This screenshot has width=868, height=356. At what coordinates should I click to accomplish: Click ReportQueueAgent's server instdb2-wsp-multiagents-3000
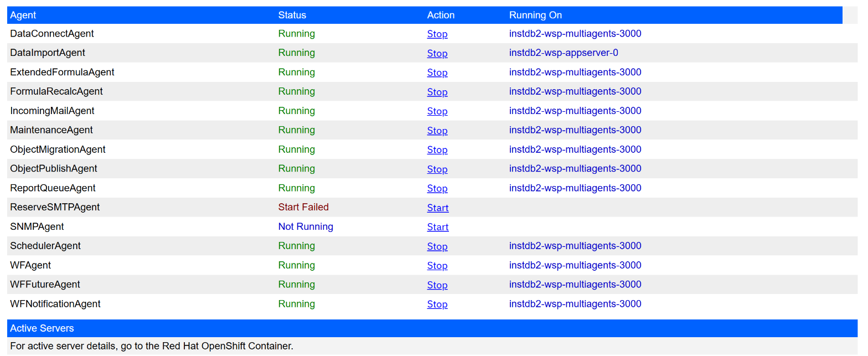click(x=575, y=188)
